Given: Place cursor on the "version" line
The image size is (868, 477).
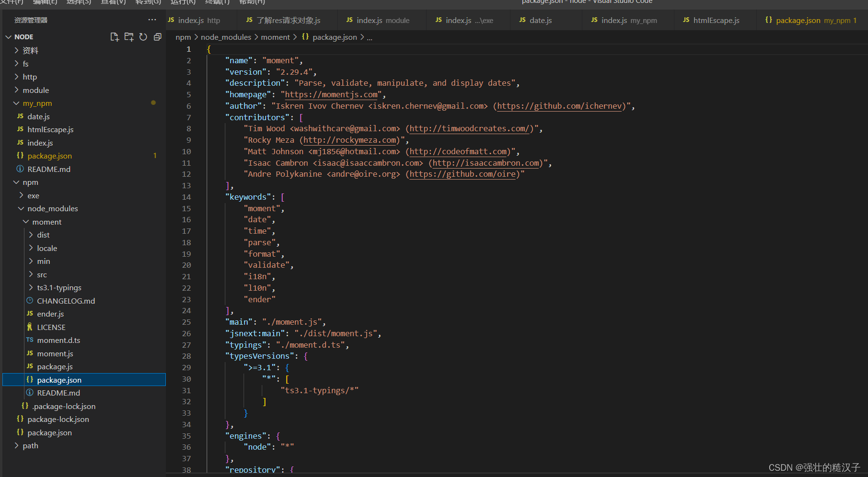Looking at the screenshot, I should [x=271, y=72].
